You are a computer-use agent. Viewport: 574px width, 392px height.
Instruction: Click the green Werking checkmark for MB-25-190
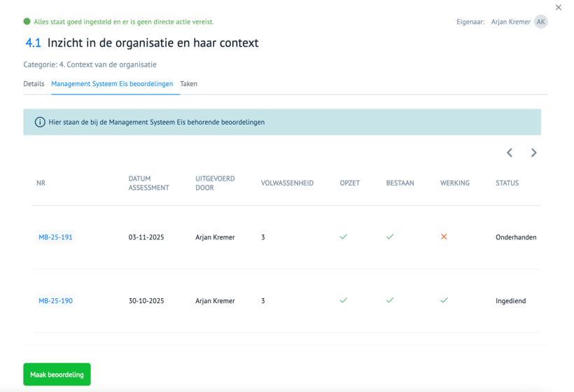pos(444,300)
